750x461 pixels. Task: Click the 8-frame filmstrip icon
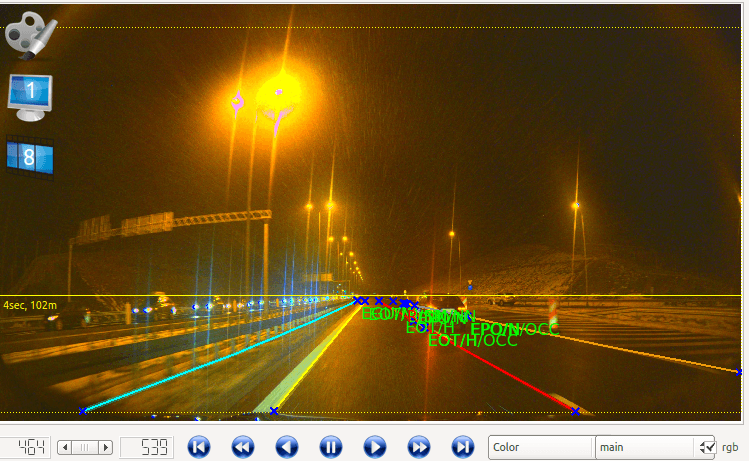(x=30, y=158)
